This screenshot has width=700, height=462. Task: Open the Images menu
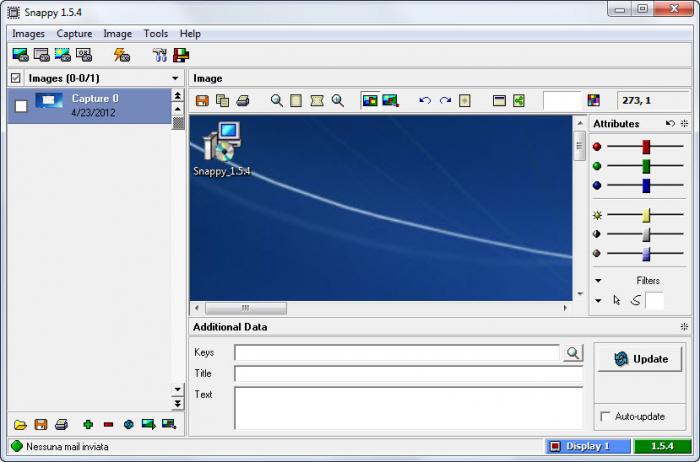pyautogui.click(x=28, y=34)
